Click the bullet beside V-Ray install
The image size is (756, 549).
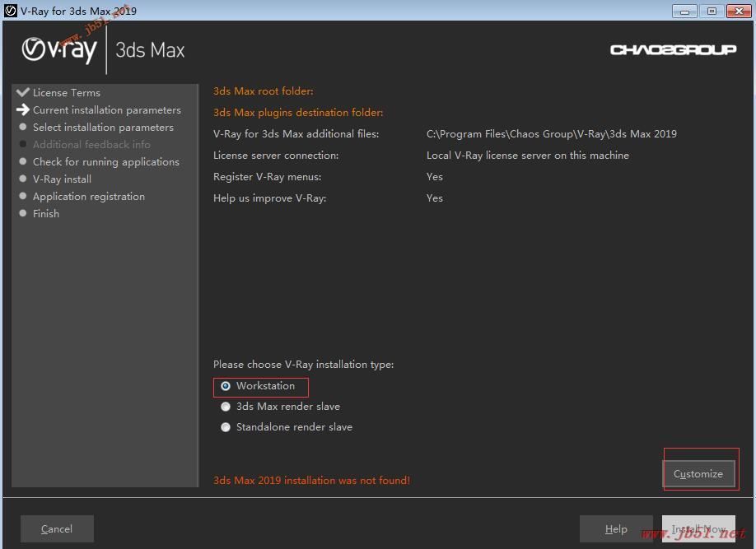click(23, 179)
